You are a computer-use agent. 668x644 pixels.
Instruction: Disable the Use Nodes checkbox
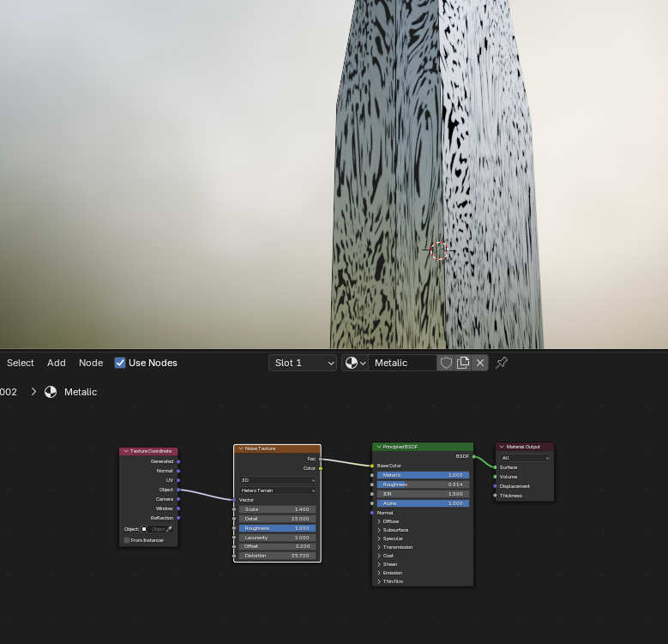coord(120,363)
